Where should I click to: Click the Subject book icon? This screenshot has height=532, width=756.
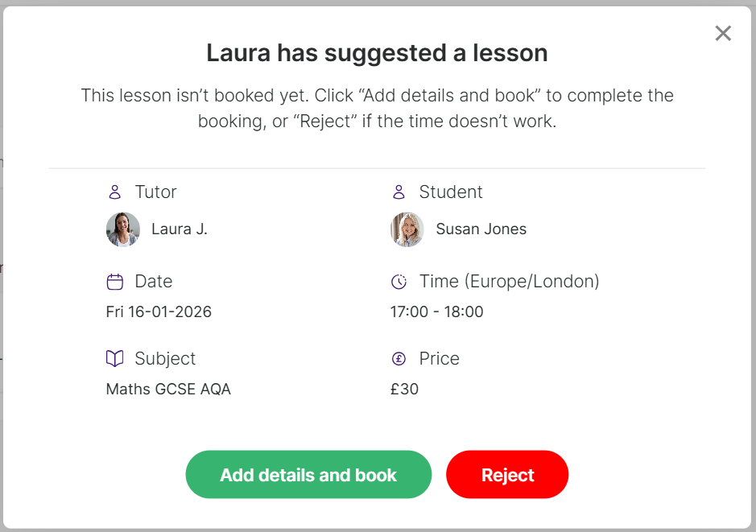115,358
